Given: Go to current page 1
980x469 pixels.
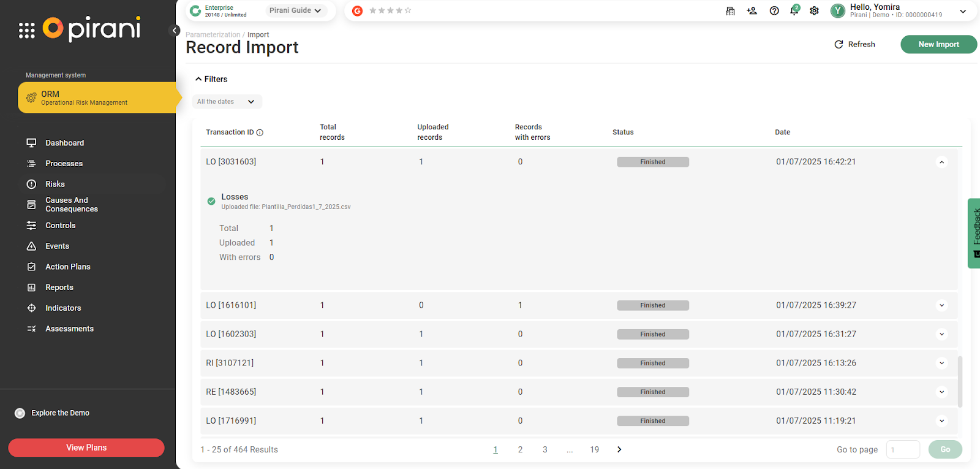Looking at the screenshot, I should [496, 449].
